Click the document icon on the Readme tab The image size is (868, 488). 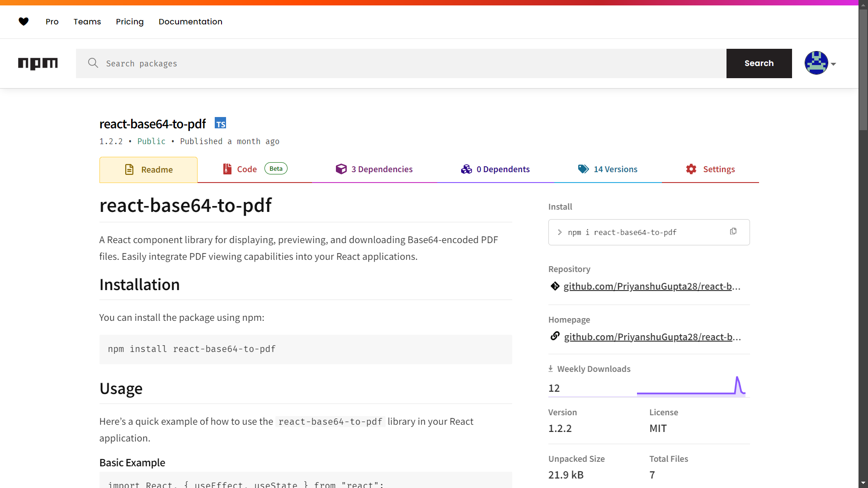(130, 169)
